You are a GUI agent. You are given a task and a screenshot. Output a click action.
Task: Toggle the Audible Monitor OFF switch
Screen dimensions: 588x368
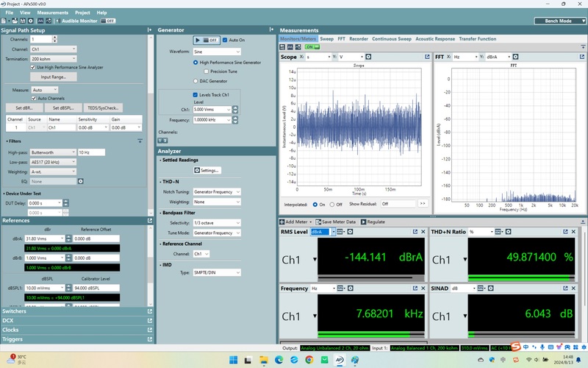(108, 21)
